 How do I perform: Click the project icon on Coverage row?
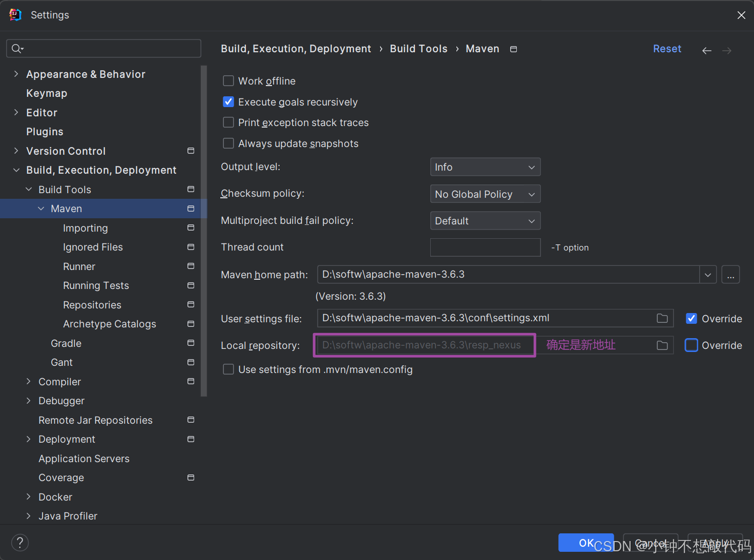pos(191,478)
